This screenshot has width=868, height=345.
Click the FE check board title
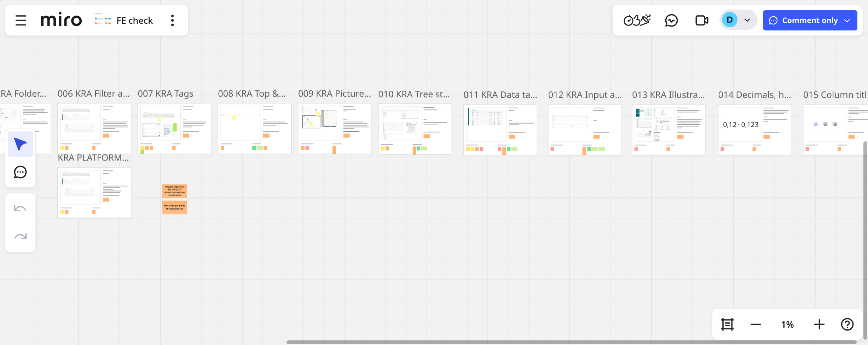(134, 21)
